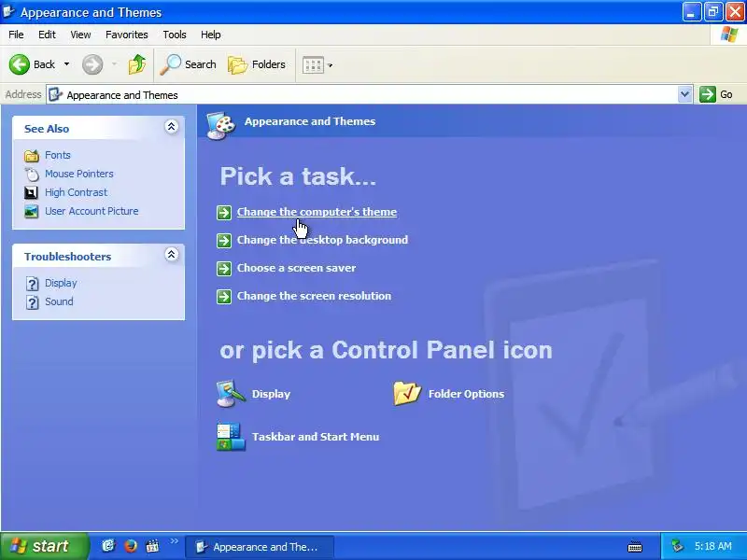Screen dimensions: 747x560
Task: Open the Help menu
Action: click(x=211, y=35)
